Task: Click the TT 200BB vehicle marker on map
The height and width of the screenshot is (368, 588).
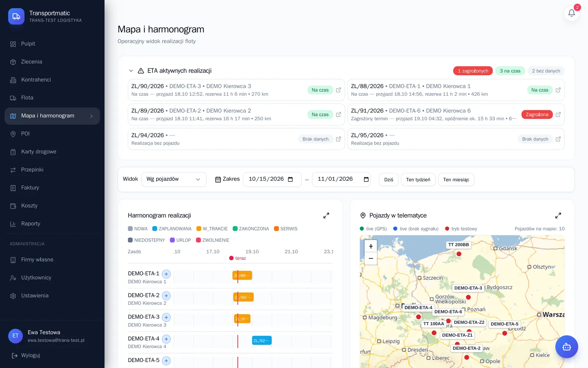Action: click(459, 254)
